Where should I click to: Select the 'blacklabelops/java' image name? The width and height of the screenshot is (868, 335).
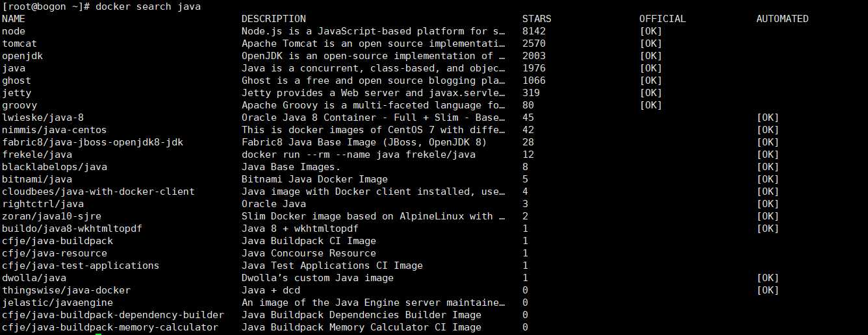point(55,167)
